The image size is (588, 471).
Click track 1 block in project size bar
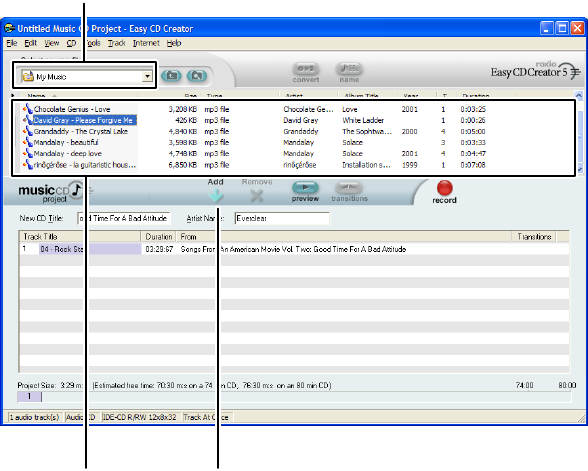coord(29,396)
